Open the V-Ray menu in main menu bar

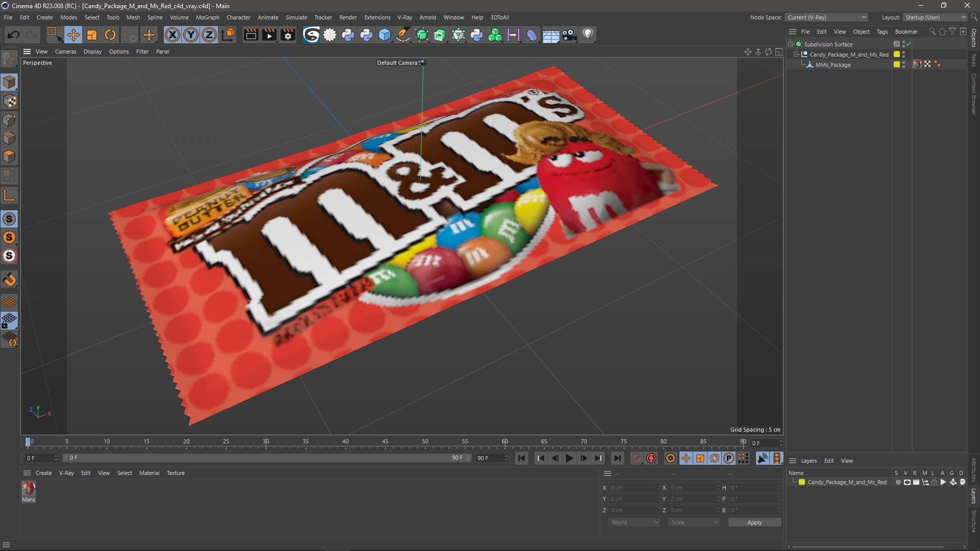click(405, 17)
